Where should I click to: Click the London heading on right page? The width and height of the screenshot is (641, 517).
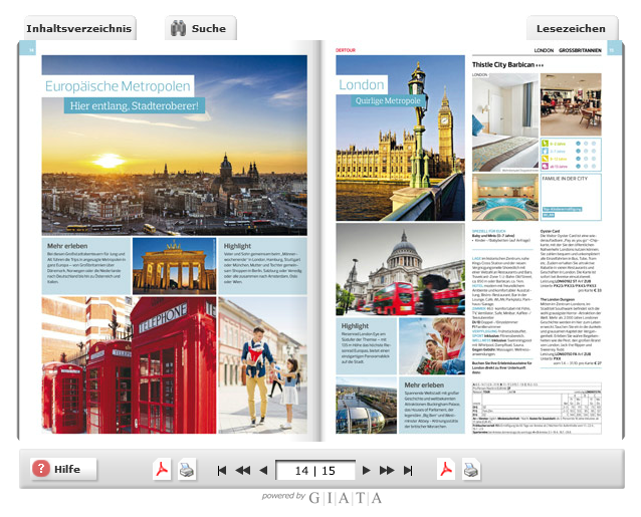click(x=361, y=85)
